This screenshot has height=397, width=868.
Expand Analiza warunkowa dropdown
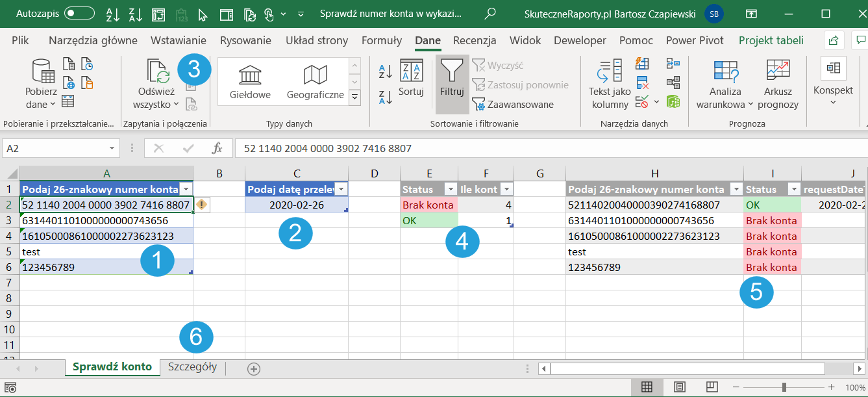coord(750,105)
